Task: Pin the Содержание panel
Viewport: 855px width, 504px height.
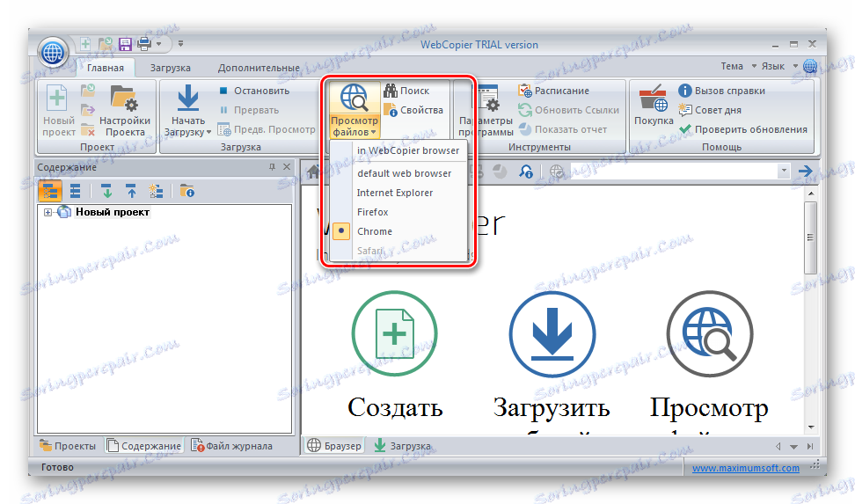Action: 272,167
